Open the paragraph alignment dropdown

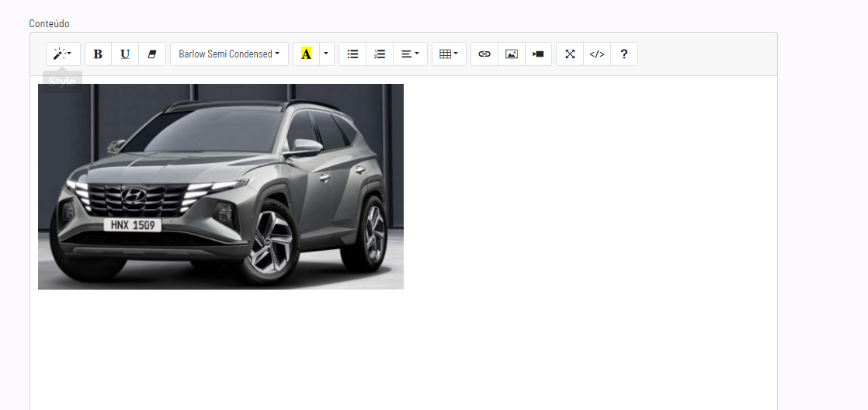(410, 54)
